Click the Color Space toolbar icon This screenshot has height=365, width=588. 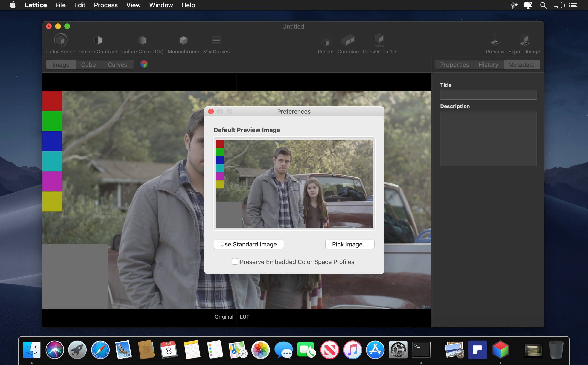[x=61, y=40]
